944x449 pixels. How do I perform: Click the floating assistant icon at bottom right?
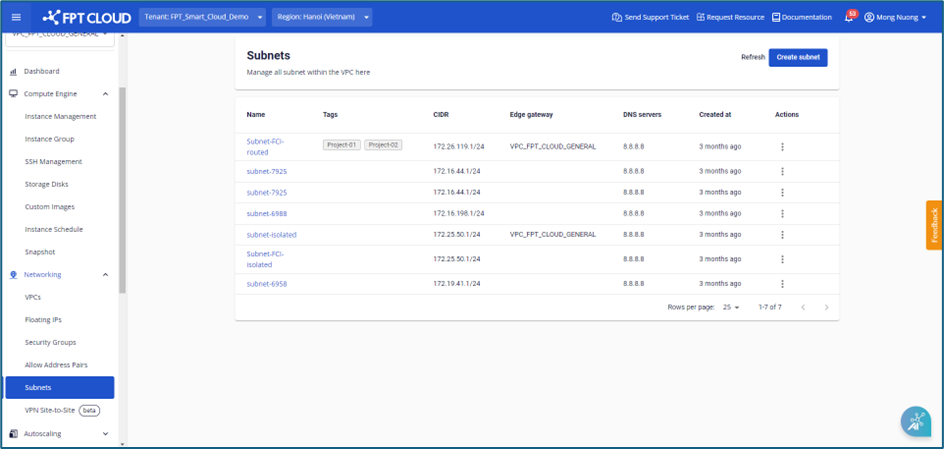(915, 422)
